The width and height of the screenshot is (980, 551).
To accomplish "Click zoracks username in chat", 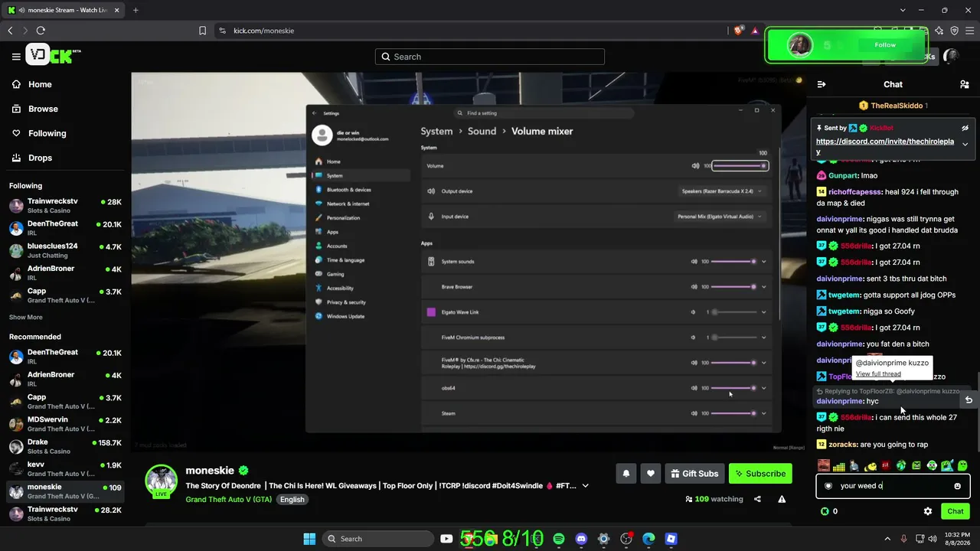I will [842, 445].
